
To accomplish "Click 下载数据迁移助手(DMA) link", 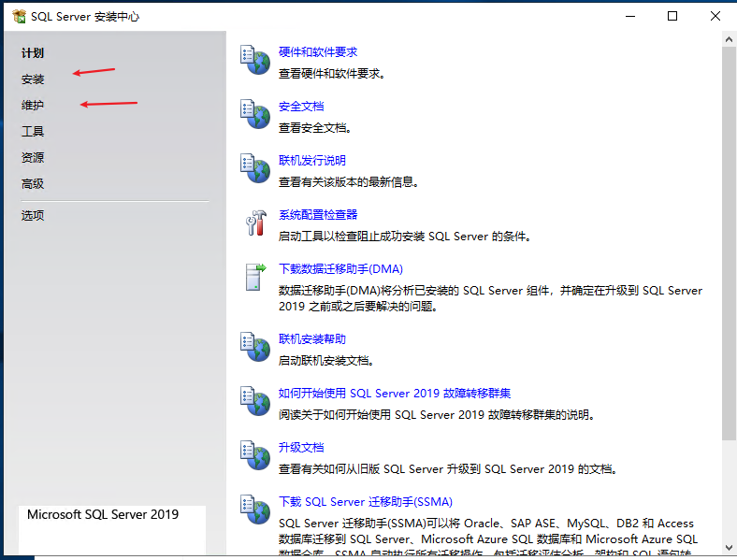I will (340, 269).
